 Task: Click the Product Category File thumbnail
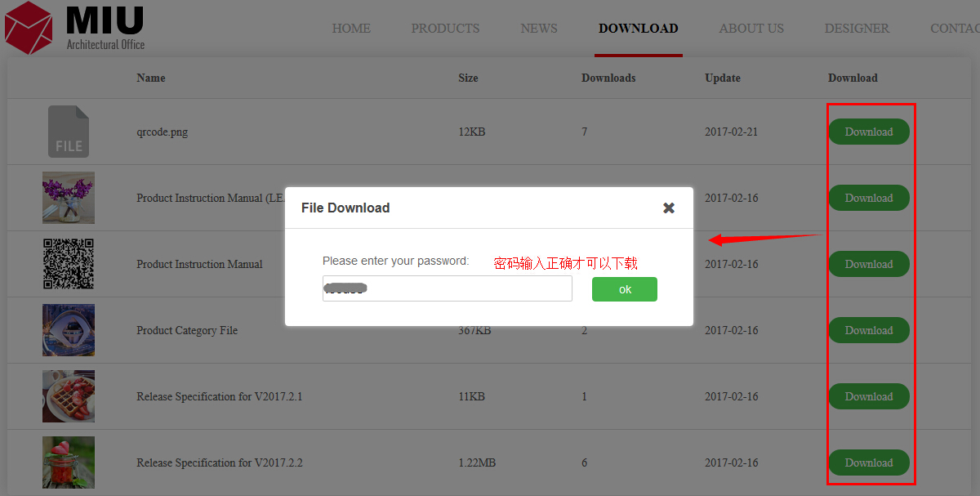69,330
